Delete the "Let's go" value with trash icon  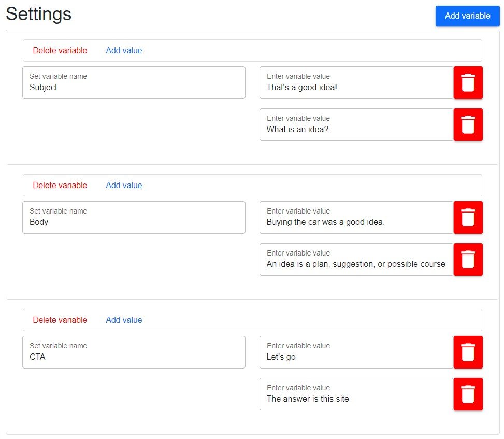pyautogui.click(x=468, y=352)
